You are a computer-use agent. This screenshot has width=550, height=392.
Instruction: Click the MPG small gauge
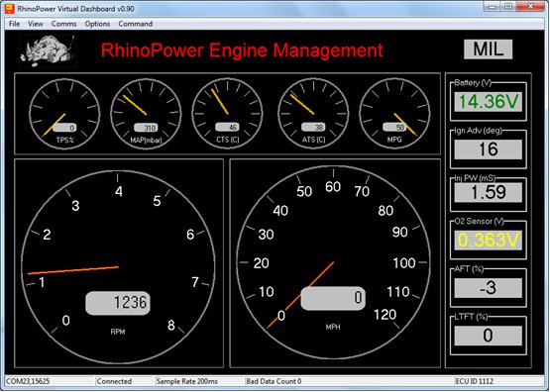click(395, 114)
